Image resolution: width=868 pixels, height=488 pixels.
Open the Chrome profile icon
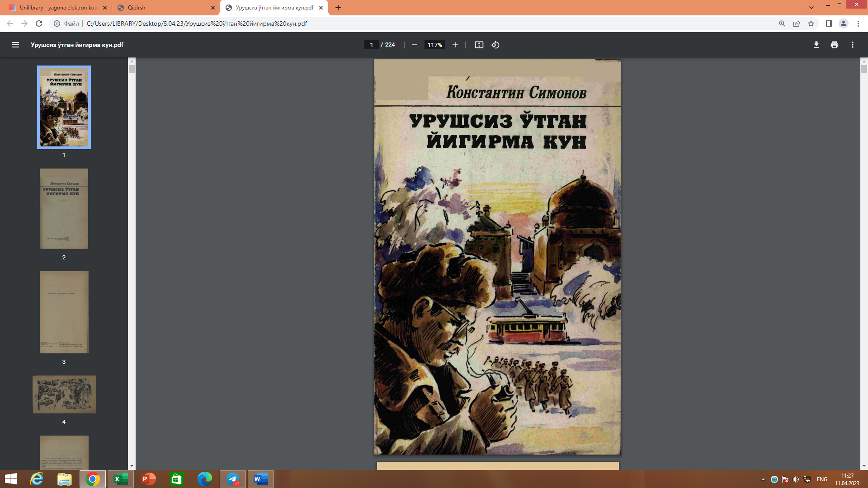click(x=844, y=23)
